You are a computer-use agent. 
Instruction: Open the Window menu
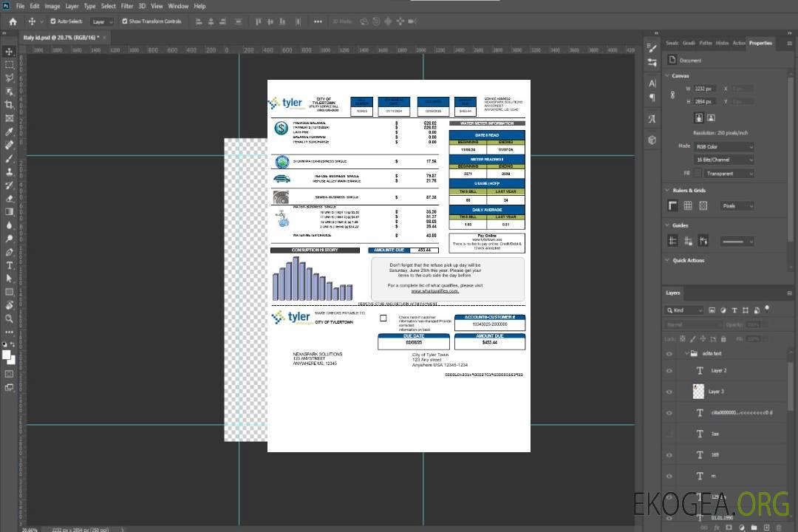[x=178, y=6]
